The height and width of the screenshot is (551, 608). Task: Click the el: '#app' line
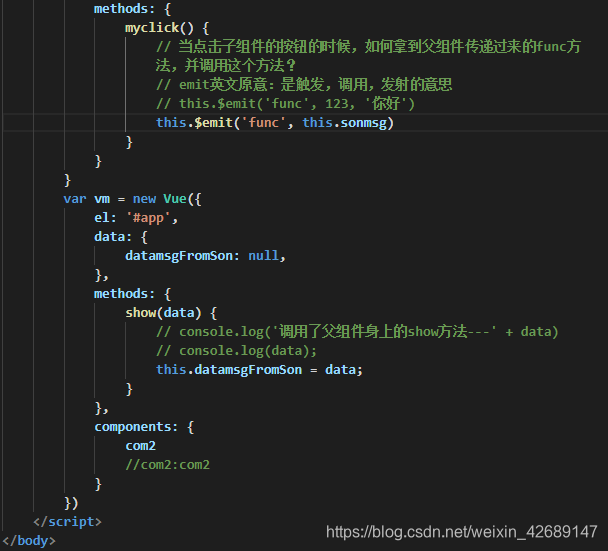pyautogui.click(x=136, y=218)
